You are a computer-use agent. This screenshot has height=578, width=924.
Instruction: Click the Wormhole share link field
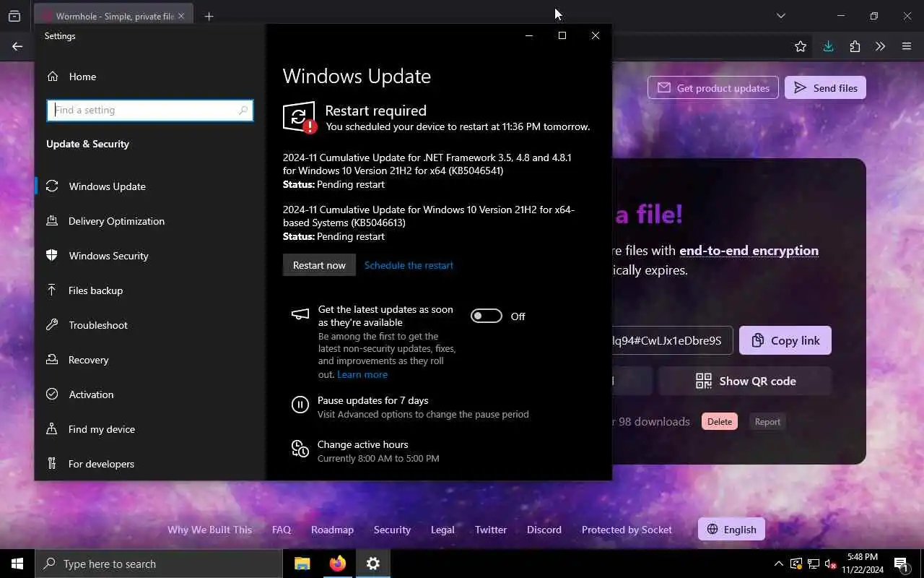click(672, 340)
